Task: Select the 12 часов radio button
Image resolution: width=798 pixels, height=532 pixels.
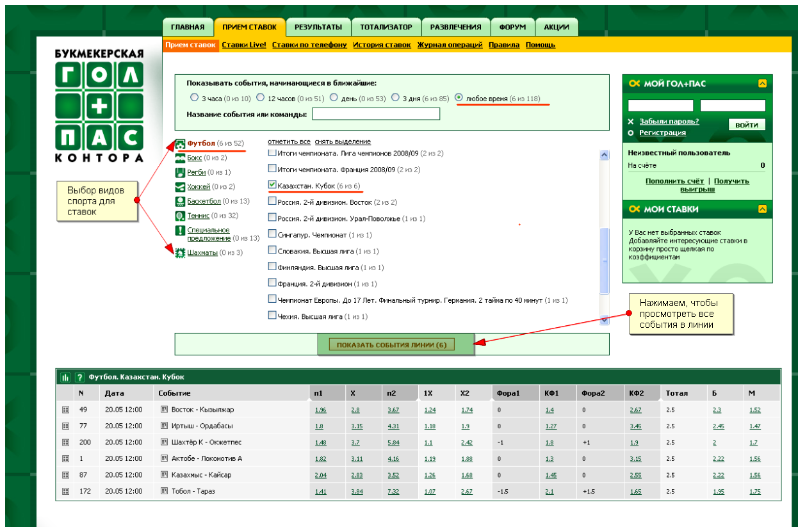Action: point(260,98)
